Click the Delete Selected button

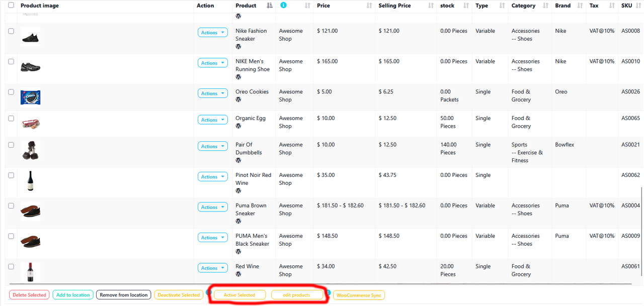click(29, 295)
